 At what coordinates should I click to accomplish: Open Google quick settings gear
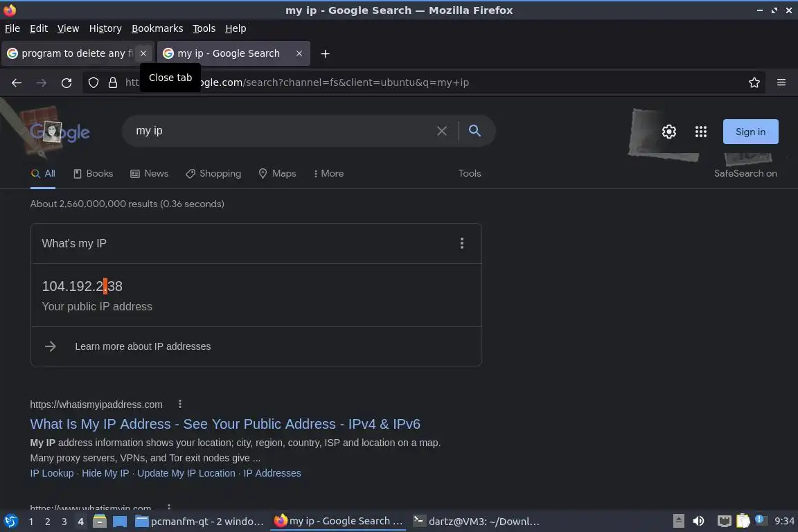click(668, 132)
